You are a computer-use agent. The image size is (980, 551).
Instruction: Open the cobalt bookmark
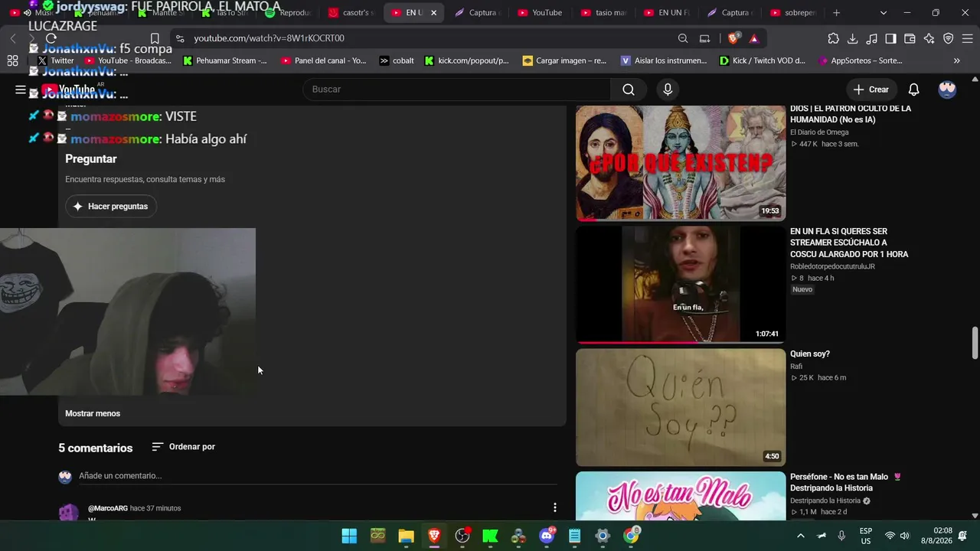[x=397, y=60]
